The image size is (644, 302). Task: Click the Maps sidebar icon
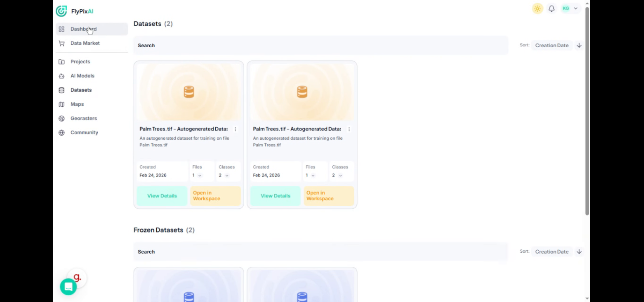[61, 104]
